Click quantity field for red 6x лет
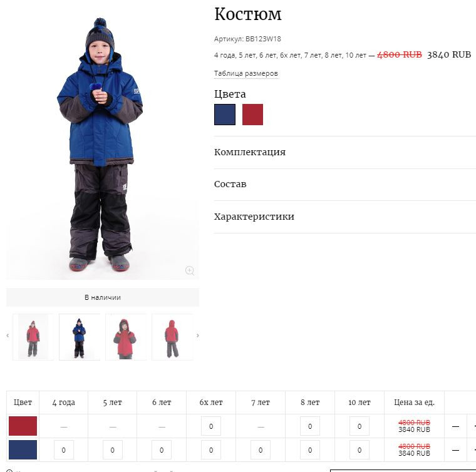 (x=211, y=426)
